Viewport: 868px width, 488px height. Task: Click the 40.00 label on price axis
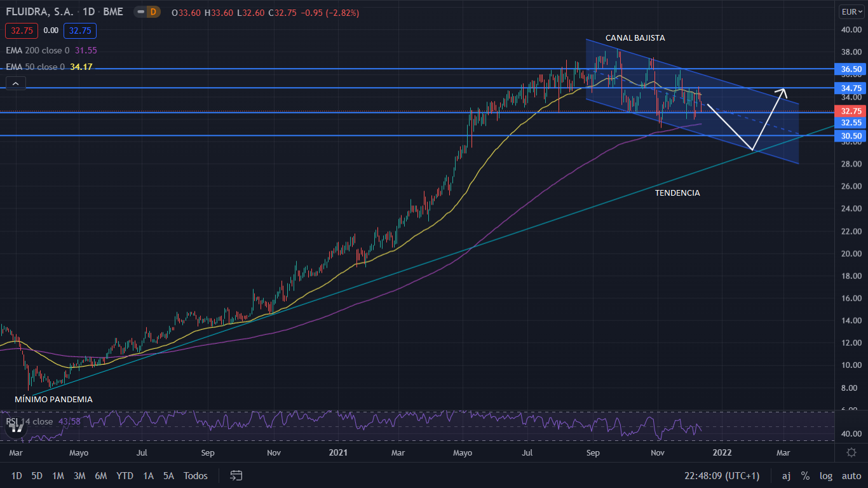click(x=851, y=30)
